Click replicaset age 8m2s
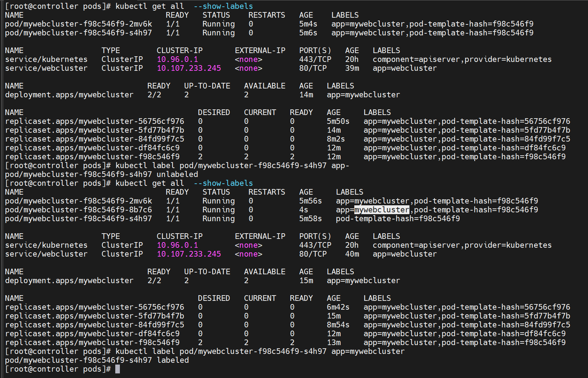 click(x=336, y=139)
